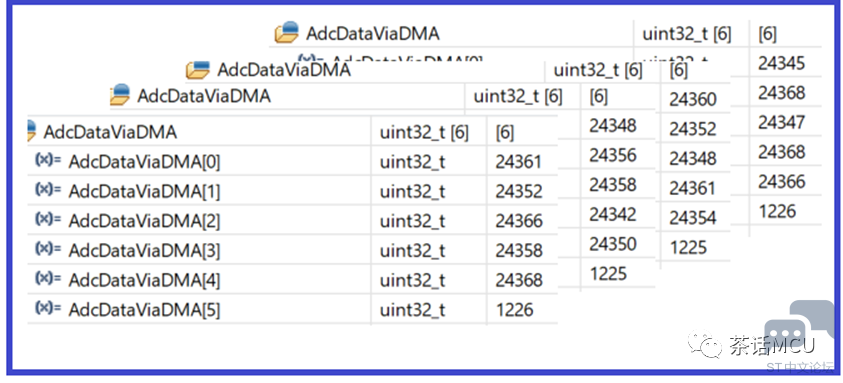Click the AdcDataViaDMA[1] variable icon
The height and width of the screenshot is (383, 843).
point(48,190)
